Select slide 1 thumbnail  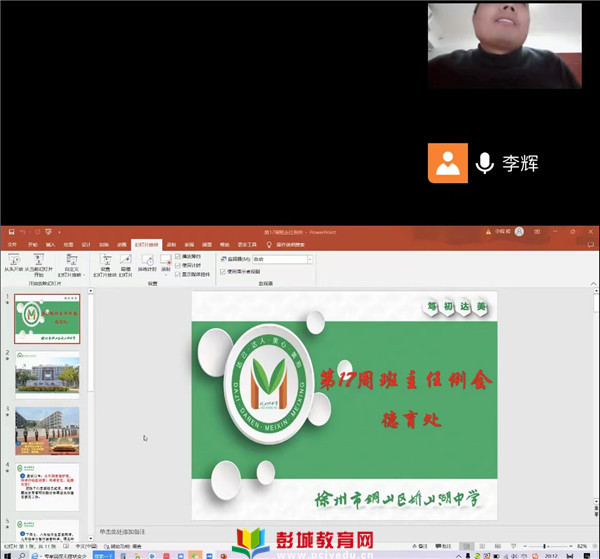tap(47, 319)
